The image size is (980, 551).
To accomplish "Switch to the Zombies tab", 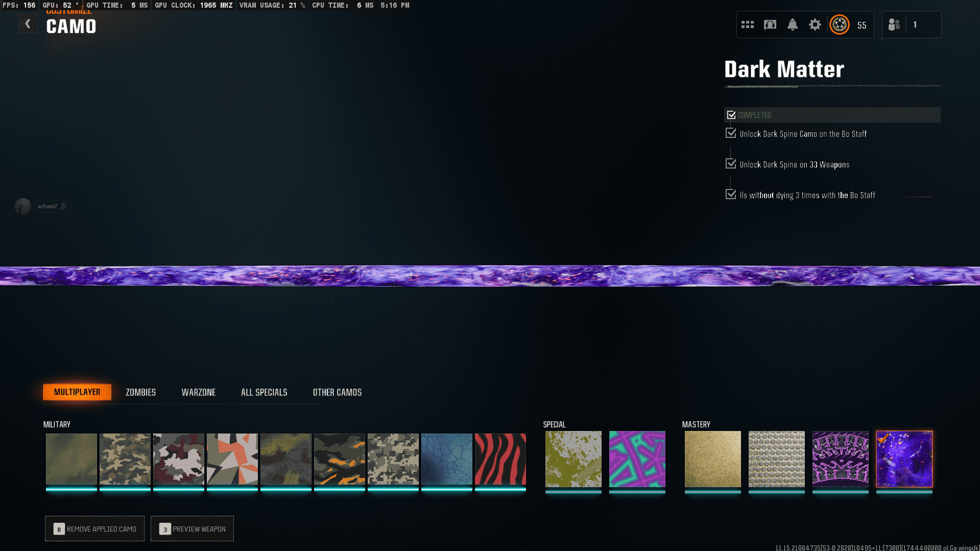I will point(140,392).
